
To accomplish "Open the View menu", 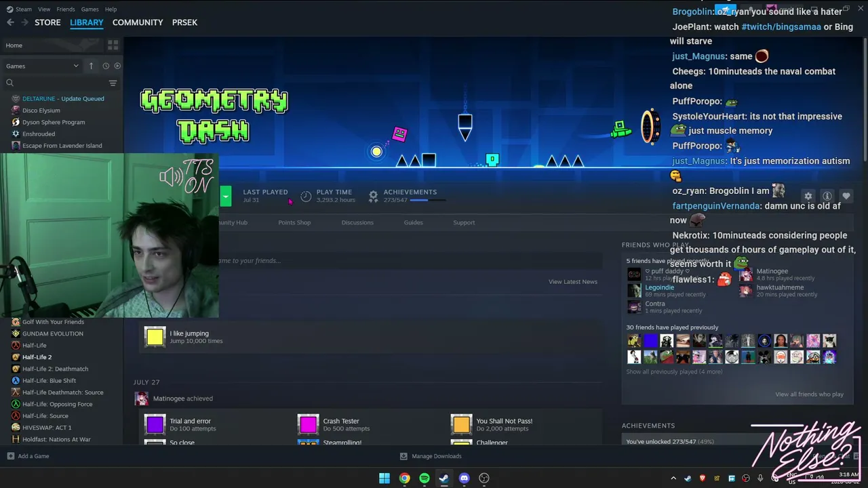I will [x=44, y=9].
